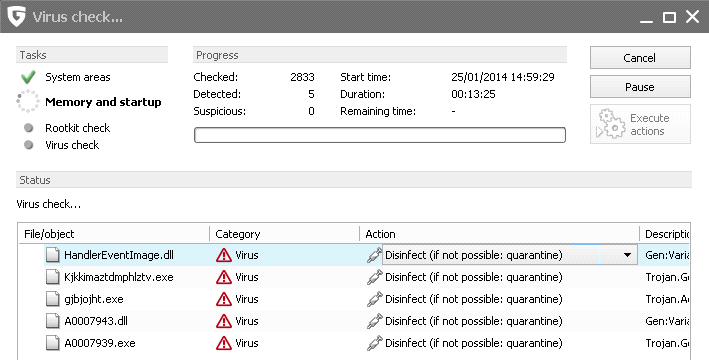This screenshot has width=709, height=360.
Task: Sort by the Action column header
Action: (x=499, y=234)
